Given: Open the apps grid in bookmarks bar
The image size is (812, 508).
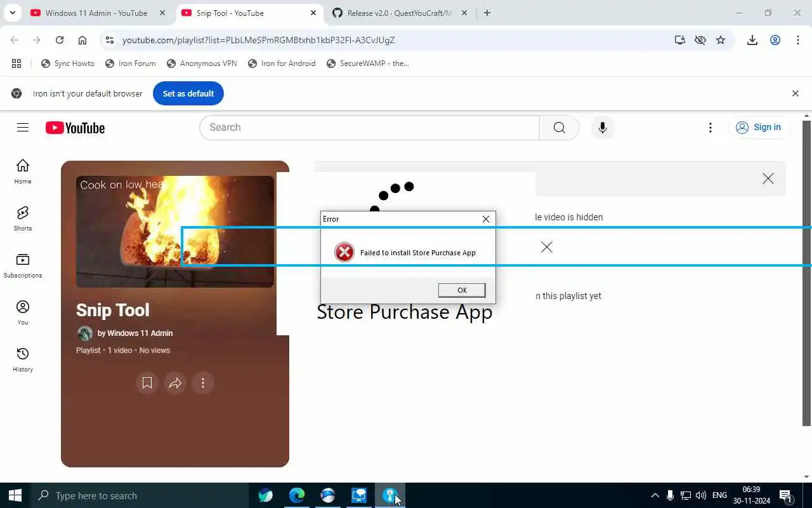Looking at the screenshot, I should [x=16, y=63].
